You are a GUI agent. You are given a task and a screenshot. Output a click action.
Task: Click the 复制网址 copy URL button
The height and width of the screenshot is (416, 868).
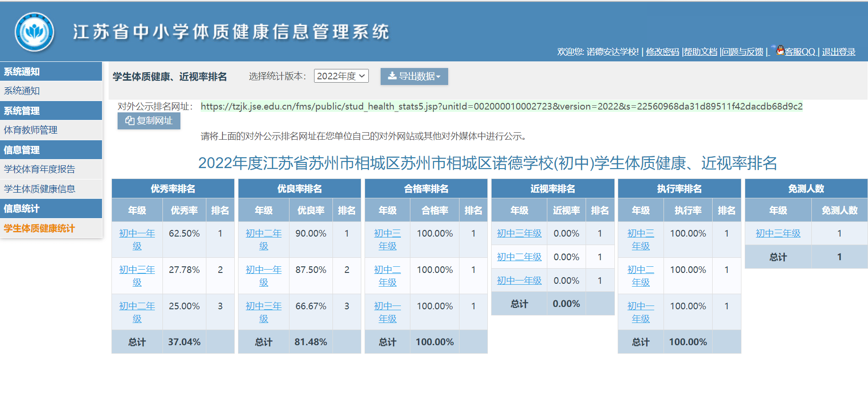click(149, 121)
